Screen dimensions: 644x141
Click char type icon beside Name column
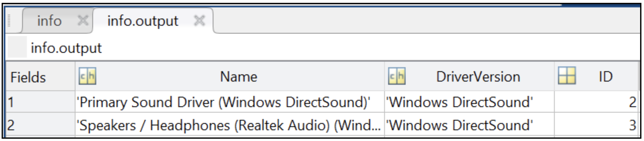[87, 76]
